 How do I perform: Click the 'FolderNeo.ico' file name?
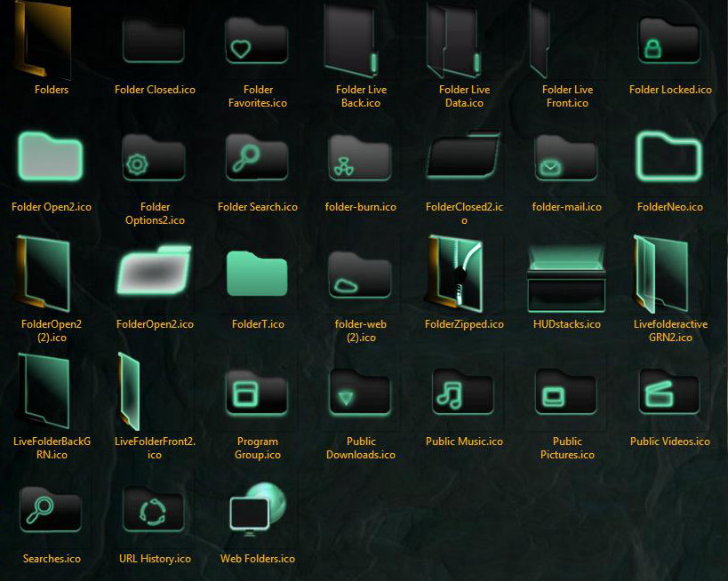[x=670, y=207]
